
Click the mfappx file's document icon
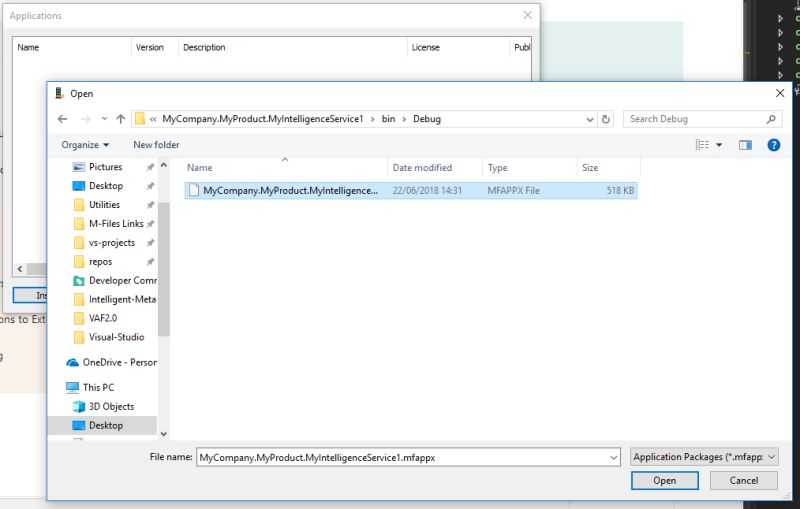click(x=194, y=191)
